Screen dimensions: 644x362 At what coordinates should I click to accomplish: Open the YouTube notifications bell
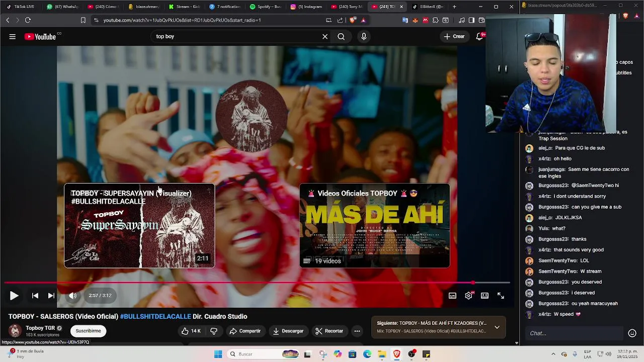pos(479,36)
